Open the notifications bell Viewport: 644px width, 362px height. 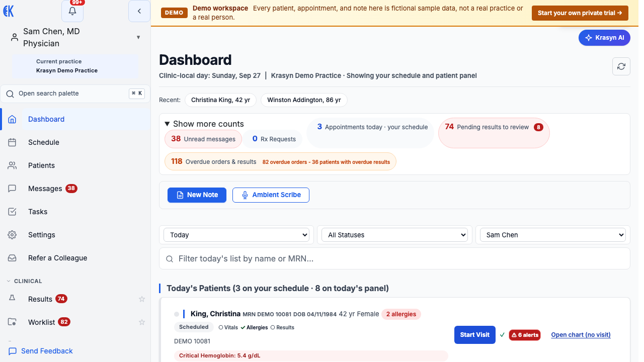pos(72,11)
